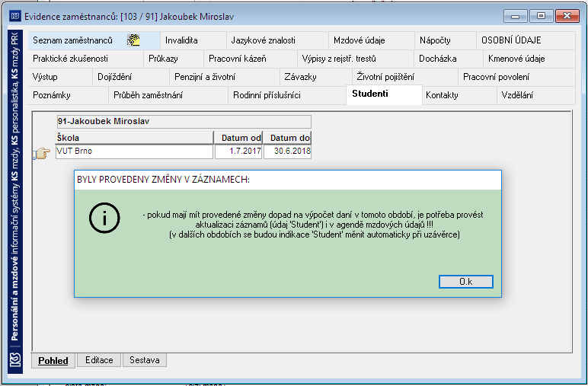Go to Pracovní kázeň tab

(250, 59)
